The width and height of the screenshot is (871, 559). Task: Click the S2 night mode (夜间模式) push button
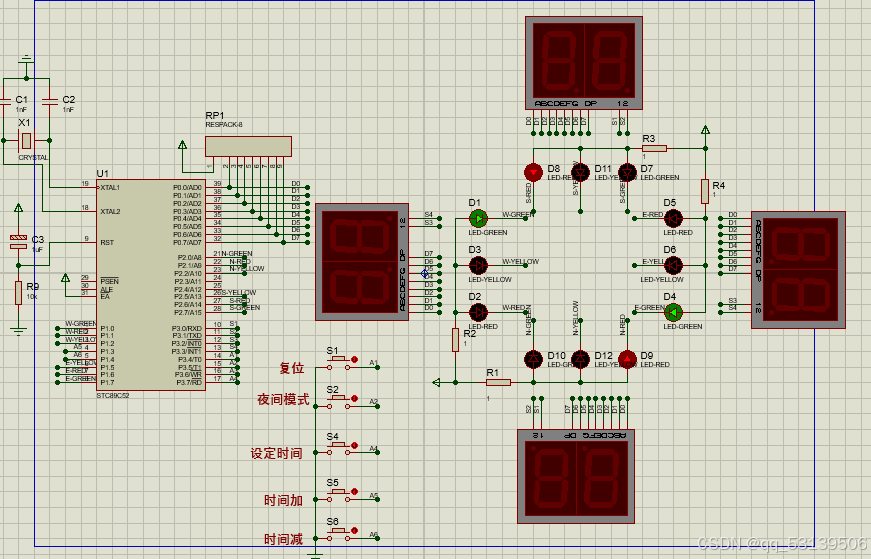[x=339, y=401]
